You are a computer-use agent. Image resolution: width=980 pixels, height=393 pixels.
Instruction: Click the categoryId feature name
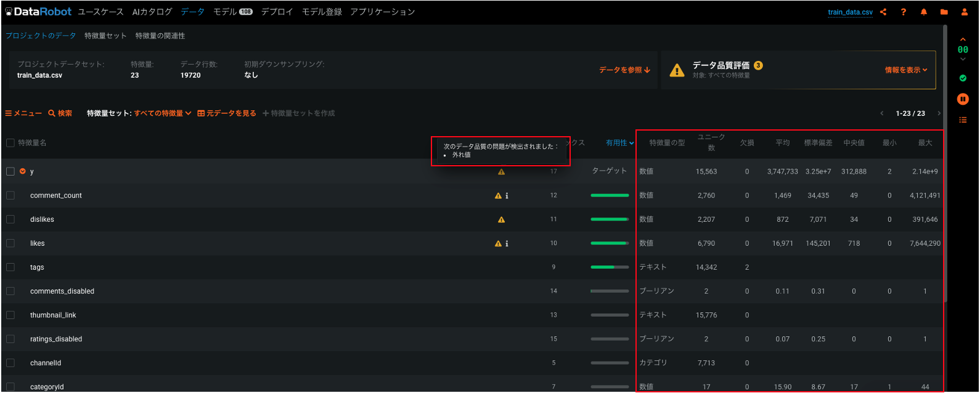click(x=47, y=387)
